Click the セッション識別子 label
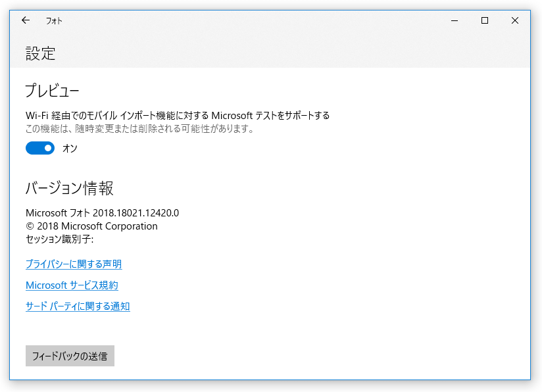 click(59, 239)
